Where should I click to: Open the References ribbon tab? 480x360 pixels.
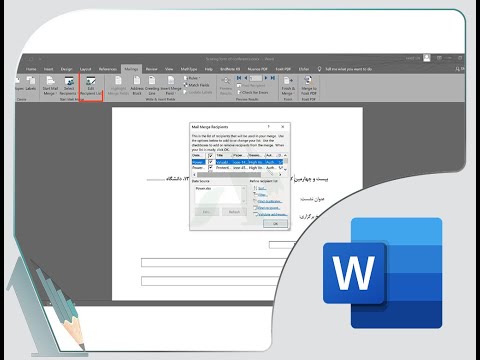click(108, 69)
